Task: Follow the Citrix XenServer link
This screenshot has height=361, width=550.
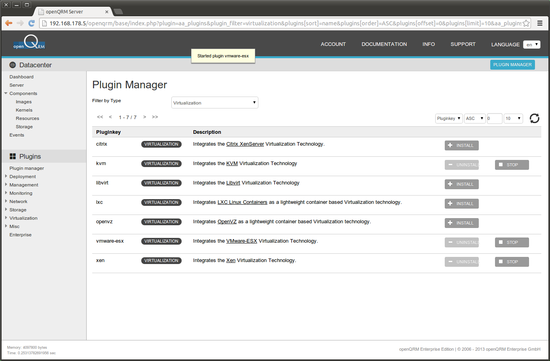Action: [245, 144]
